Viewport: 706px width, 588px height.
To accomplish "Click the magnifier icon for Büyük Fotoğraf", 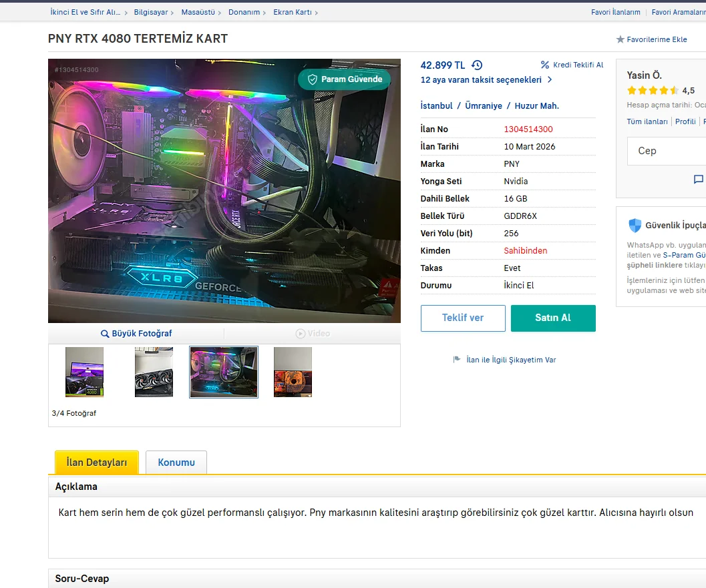I will click(x=104, y=334).
